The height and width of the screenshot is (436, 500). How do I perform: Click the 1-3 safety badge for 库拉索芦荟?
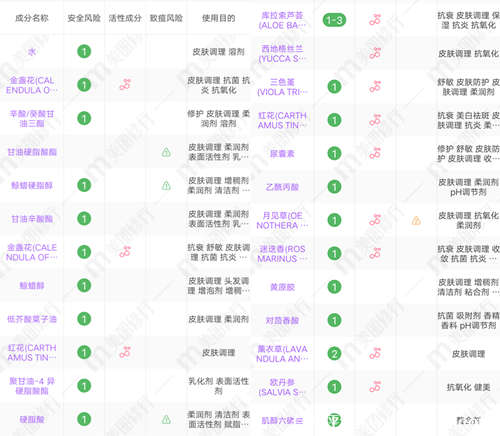pos(334,20)
